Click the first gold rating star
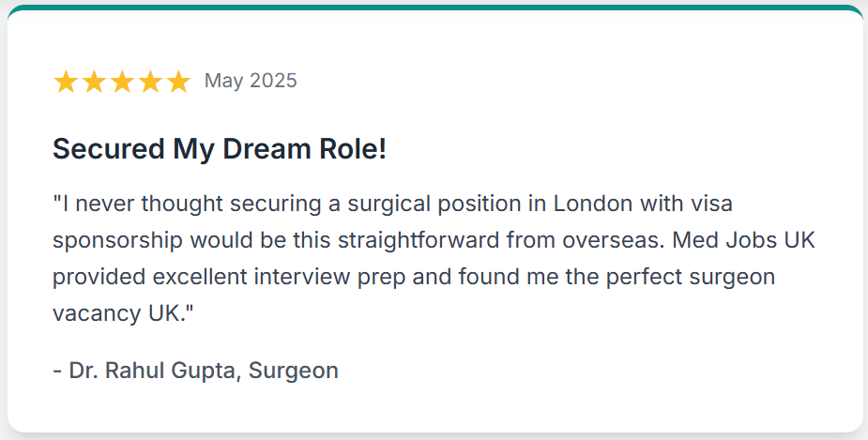The height and width of the screenshot is (440, 868). pyautogui.click(x=66, y=82)
